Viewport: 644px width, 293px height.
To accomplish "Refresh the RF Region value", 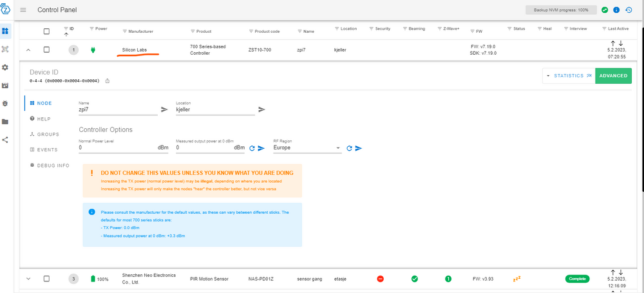I will click(349, 148).
